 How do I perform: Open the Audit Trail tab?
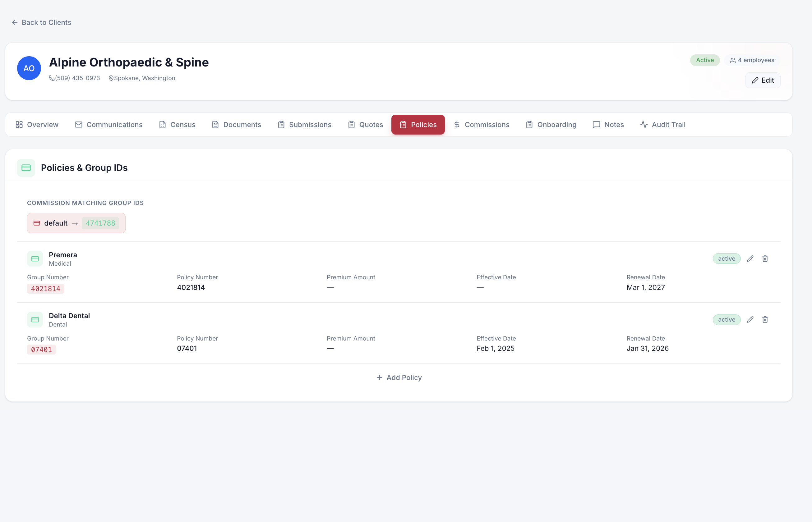tap(663, 125)
